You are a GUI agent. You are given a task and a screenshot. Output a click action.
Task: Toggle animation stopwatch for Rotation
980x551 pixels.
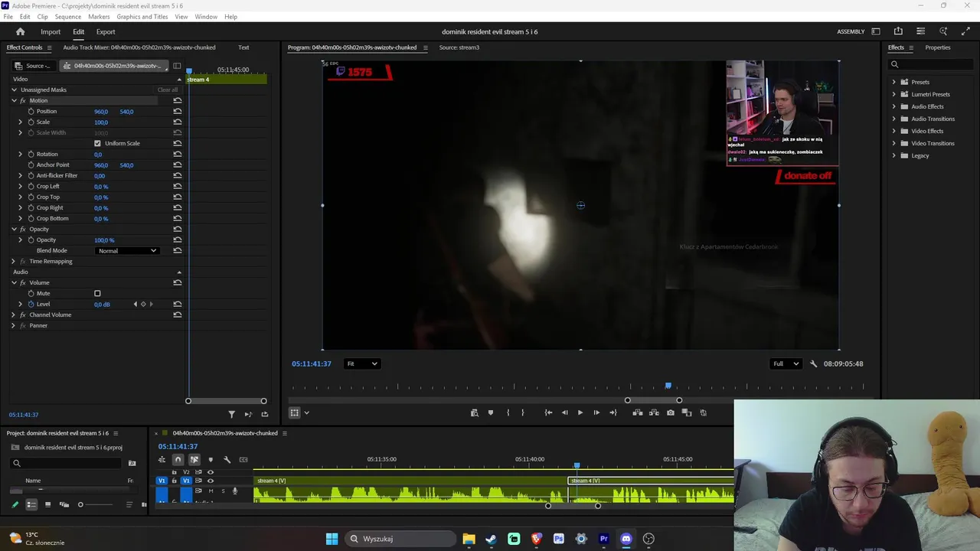click(x=31, y=154)
